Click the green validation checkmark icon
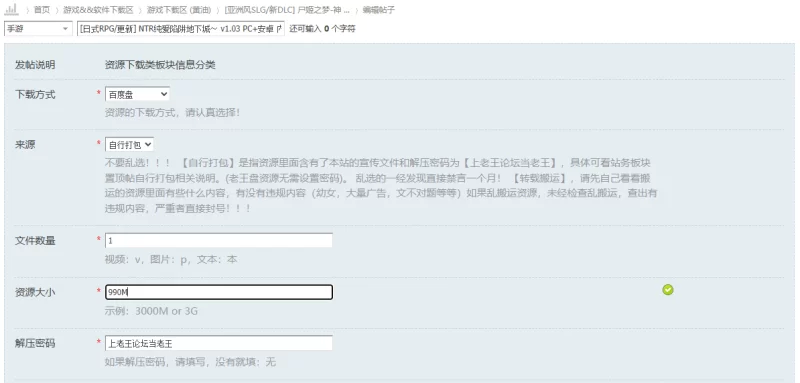800x383 pixels. [x=668, y=290]
